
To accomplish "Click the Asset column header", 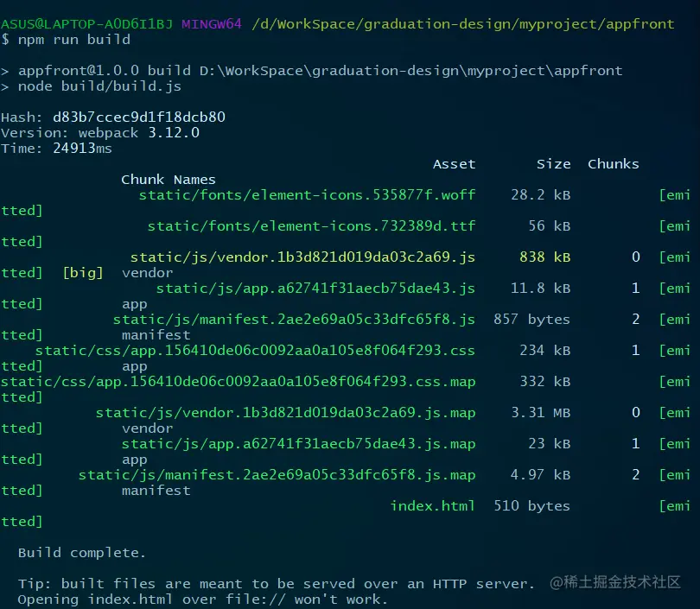I will [x=454, y=164].
